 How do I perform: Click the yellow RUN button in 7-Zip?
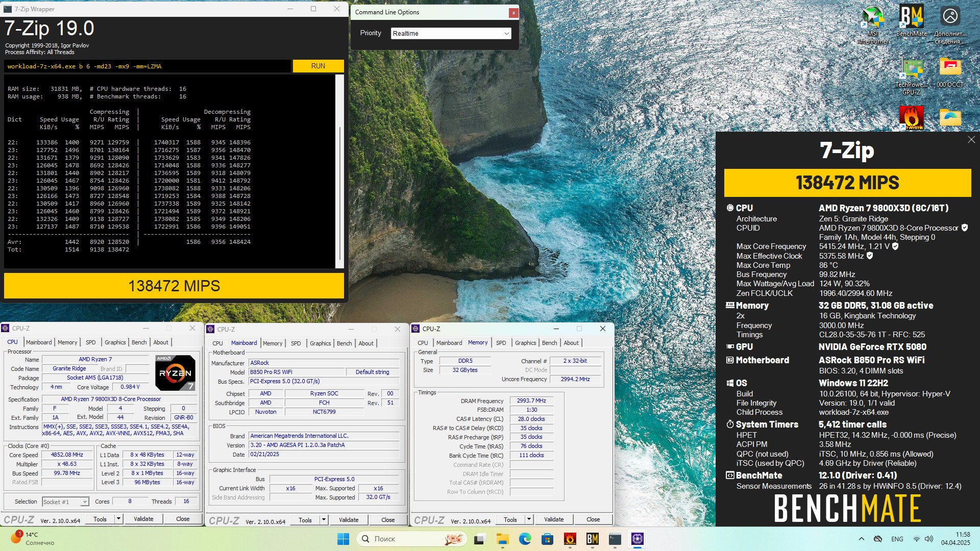tap(318, 66)
